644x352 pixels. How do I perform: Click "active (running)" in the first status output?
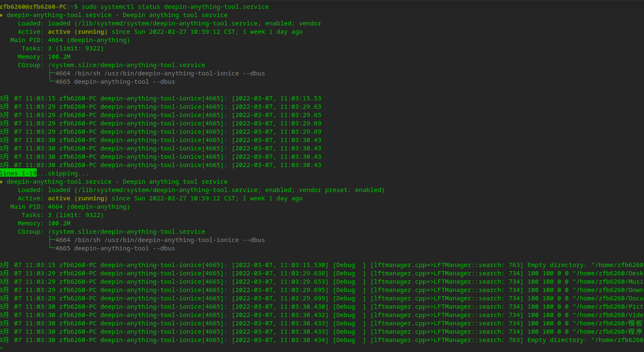(x=77, y=32)
